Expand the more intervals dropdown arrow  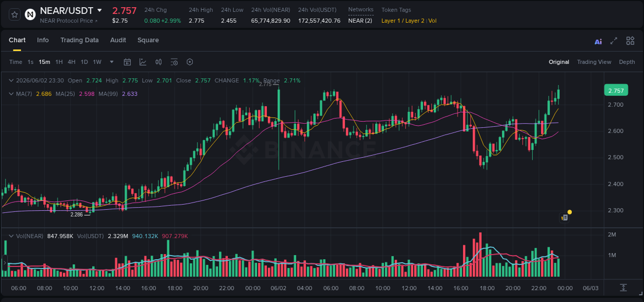pos(112,62)
